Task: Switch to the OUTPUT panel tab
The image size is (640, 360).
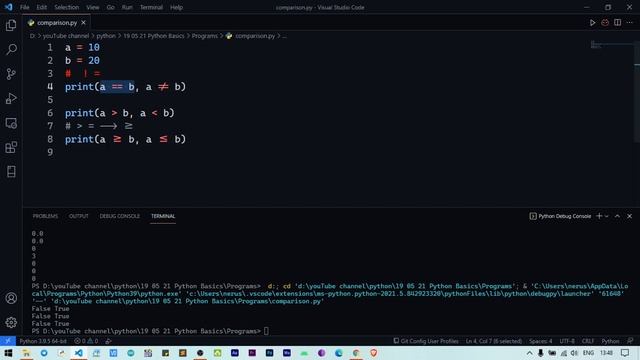Action: [79, 216]
